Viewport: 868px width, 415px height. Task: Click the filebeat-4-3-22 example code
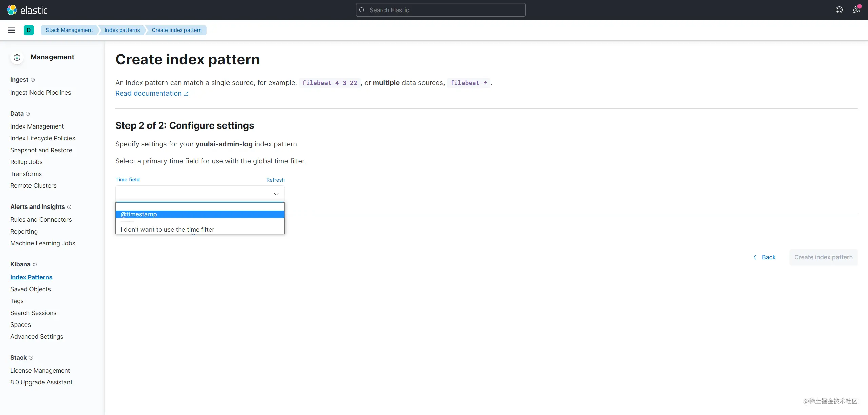tap(330, 83)
